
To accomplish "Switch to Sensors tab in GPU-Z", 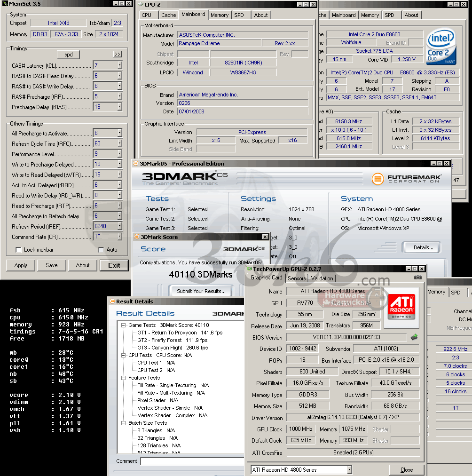I will pos(297,278).
